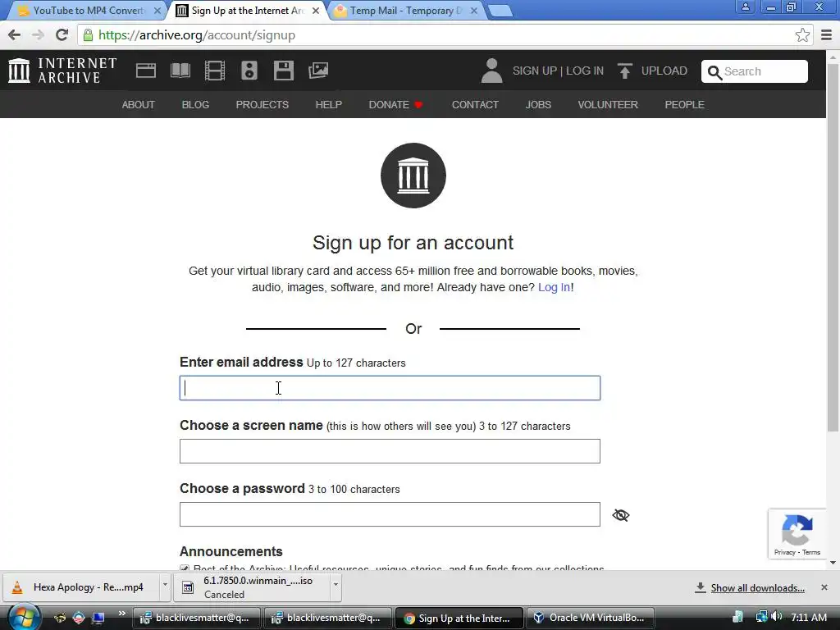The width and height of the screenshot is (840, 630).
Task: Open JOBS menu item
Action: click(x=538, y=105)
